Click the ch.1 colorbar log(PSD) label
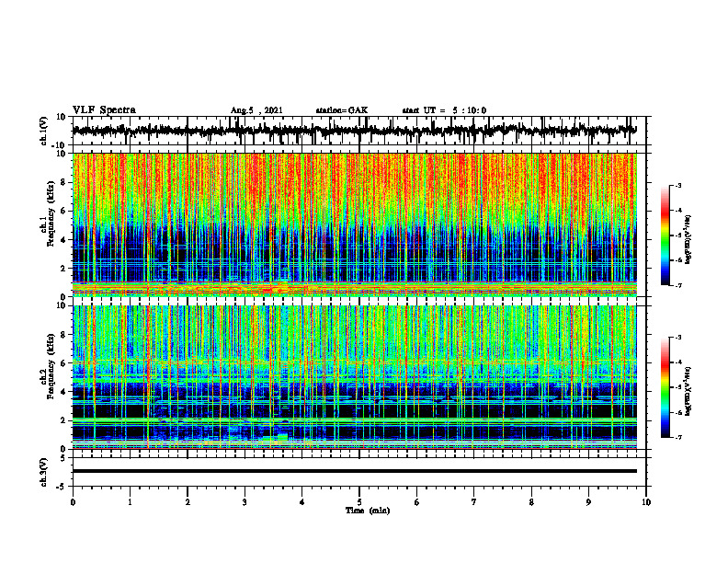Screen dimensions: 728x563 pos(688,240)
